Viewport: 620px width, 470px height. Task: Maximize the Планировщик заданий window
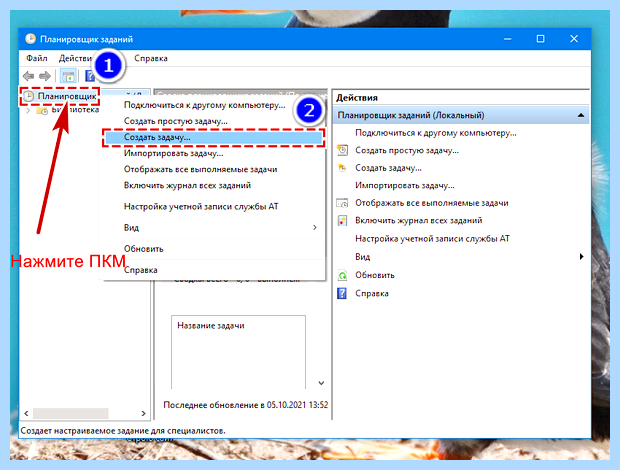(541, 39)
